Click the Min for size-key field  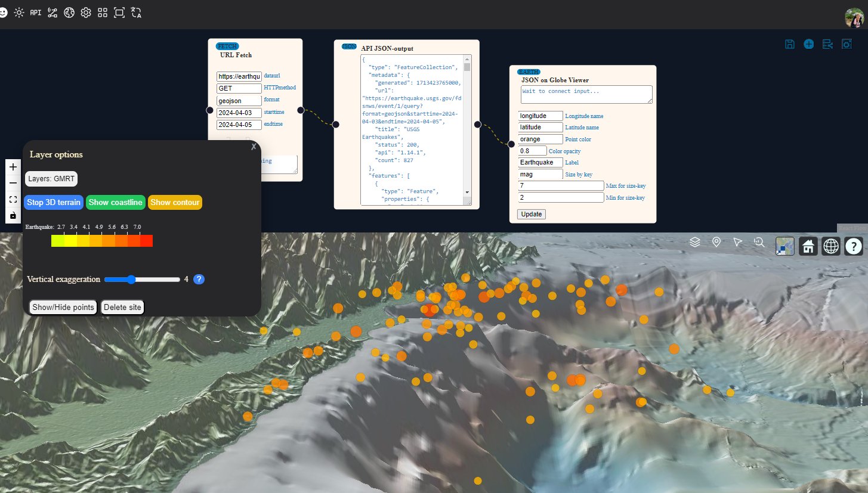coord(561,197)
